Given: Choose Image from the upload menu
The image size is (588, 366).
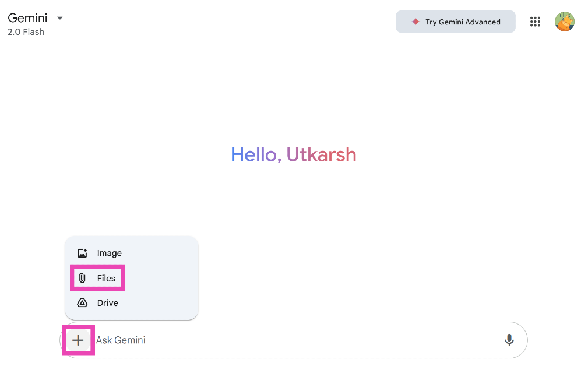Looking at the screenshot, I should (110, 253).
